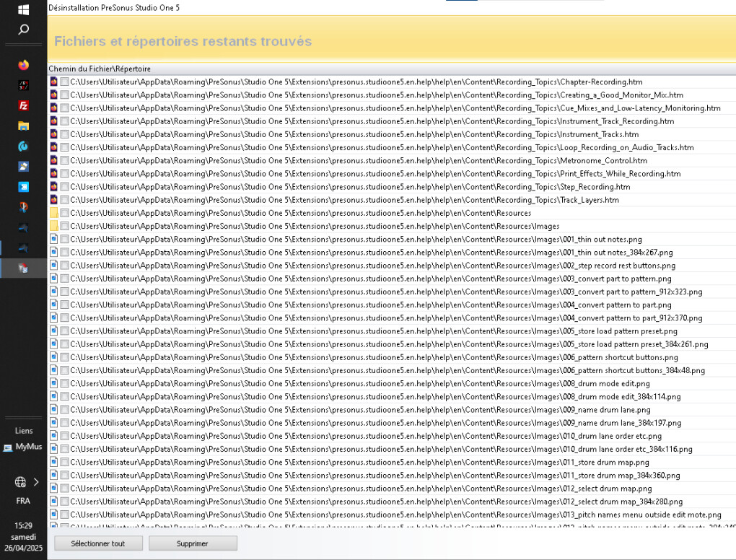The image size is (736, 560).
Task: Open Windows search magnifier in taskbar
Action: [23, 30]
